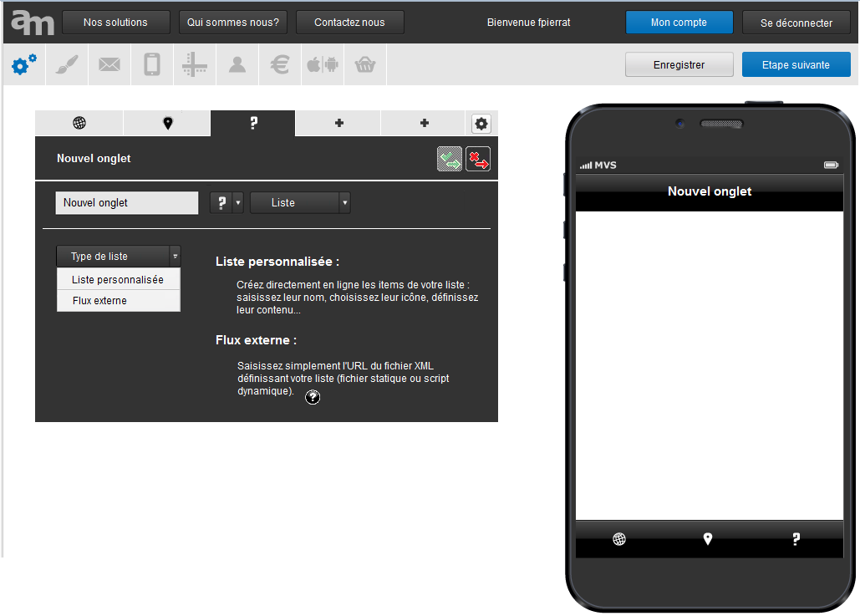Click the green check arrow icon
The width and height of the screenshot is (860, 616).
pos(450,159)
